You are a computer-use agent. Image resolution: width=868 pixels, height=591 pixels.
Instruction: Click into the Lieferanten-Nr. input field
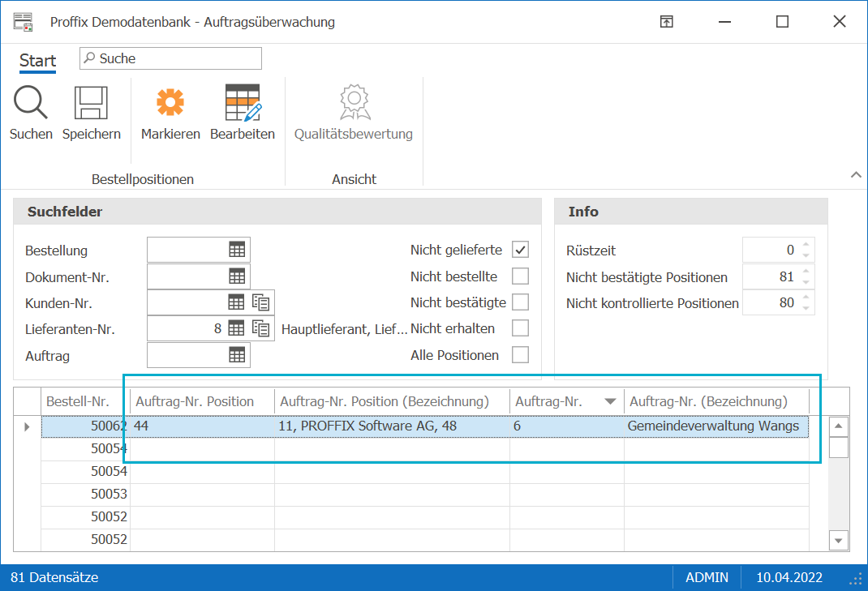click(186, 328)
